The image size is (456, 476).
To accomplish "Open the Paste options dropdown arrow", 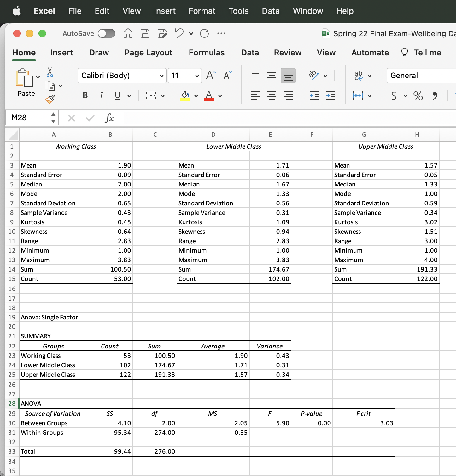I will coord(38,77).
